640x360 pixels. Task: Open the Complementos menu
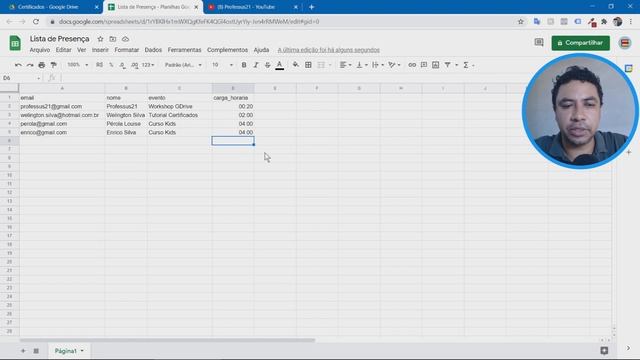click(x=227, y=50)
